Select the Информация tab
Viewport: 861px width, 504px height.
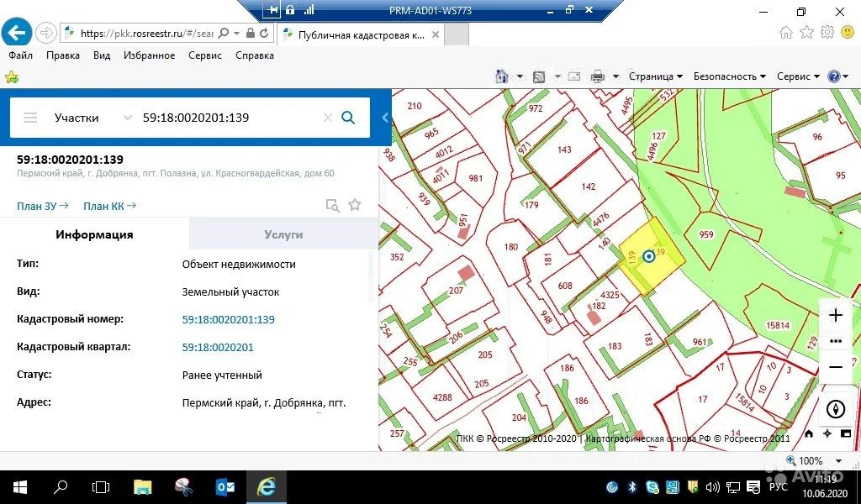(x=94, y=234)
